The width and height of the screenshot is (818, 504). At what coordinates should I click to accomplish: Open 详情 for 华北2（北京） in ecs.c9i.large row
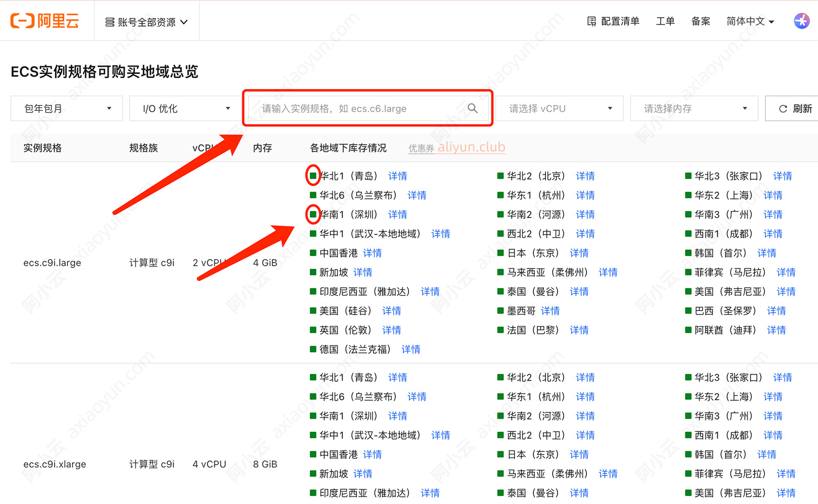[x=585, y=176]
